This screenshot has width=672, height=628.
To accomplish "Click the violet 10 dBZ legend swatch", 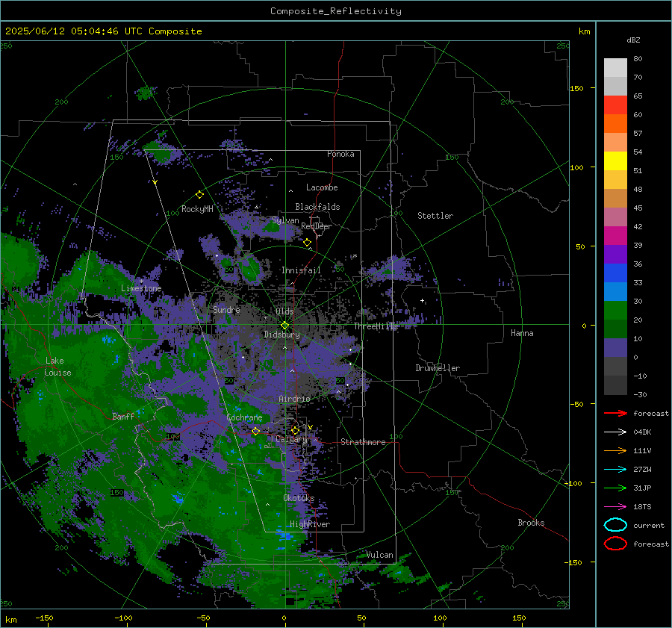I will (615, 347).
